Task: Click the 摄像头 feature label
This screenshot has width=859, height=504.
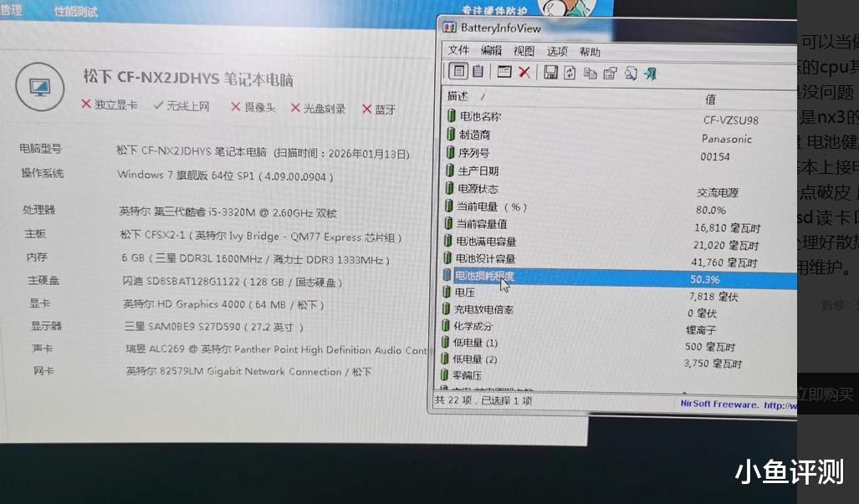Action: click(x=259, y=107)
